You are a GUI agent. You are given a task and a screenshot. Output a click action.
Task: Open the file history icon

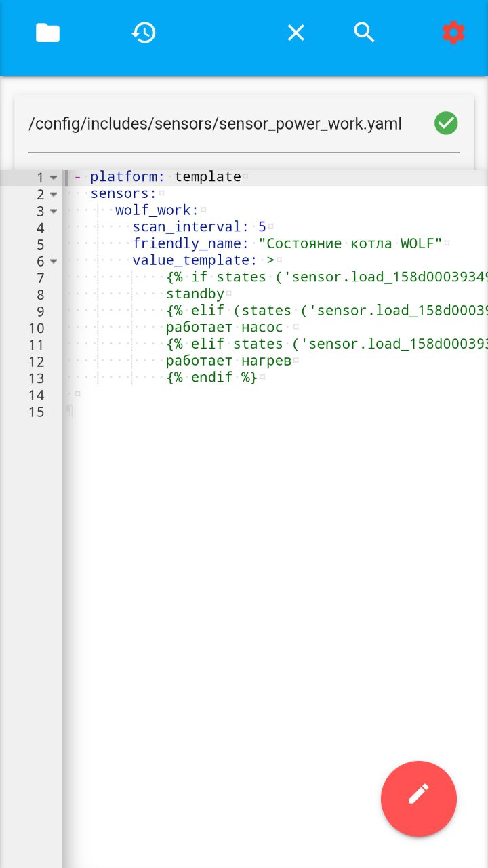tap(144, 33)
